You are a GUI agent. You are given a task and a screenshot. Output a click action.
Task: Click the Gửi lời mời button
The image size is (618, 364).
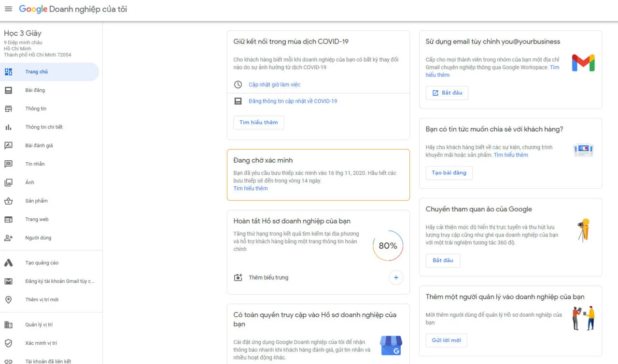click(x=446, y=340)
